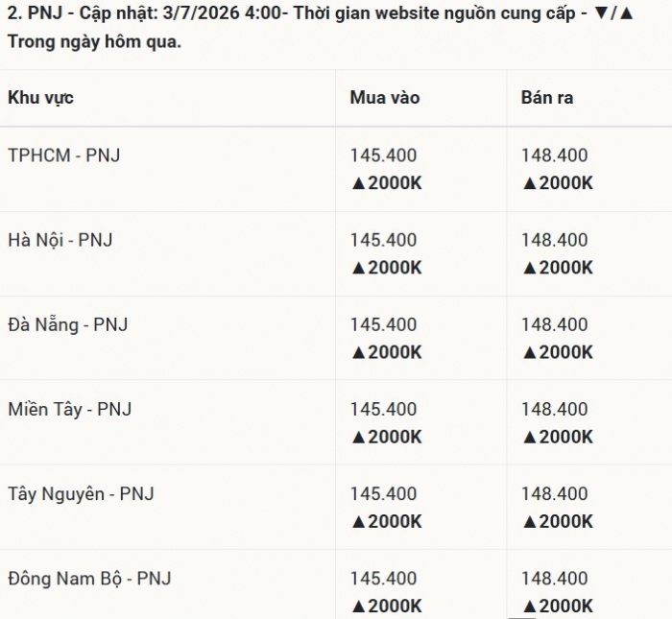Click the Mua vào column header
Screen dimensions: 672x619
pyautogui.click(x=384, y=98)
